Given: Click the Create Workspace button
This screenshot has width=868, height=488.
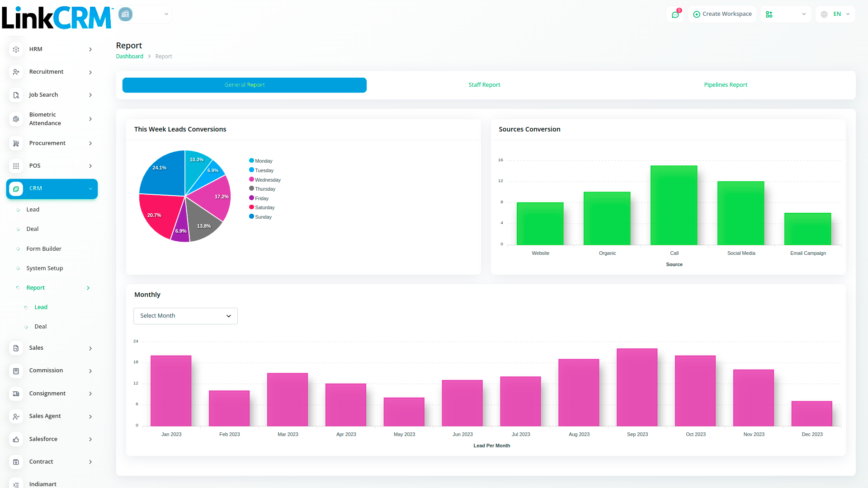Looking at the screenshot, I should pos(722,14).
